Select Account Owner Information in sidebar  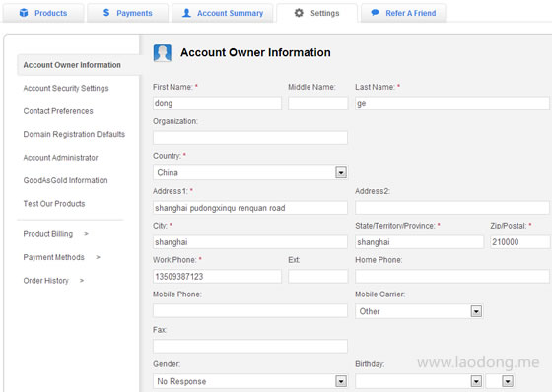(x=78, y=65)
